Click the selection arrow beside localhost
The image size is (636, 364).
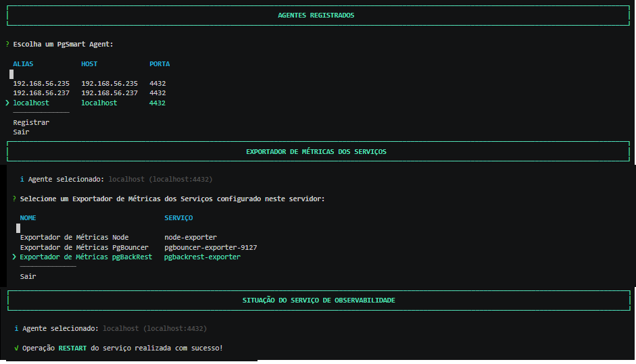tap(7, 103)
